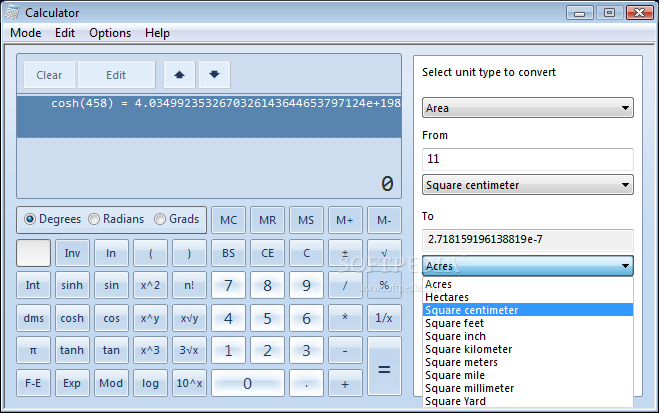The image size is (659, 413).
Task: Click the plus-minus sign button
Action: (345, 253)
